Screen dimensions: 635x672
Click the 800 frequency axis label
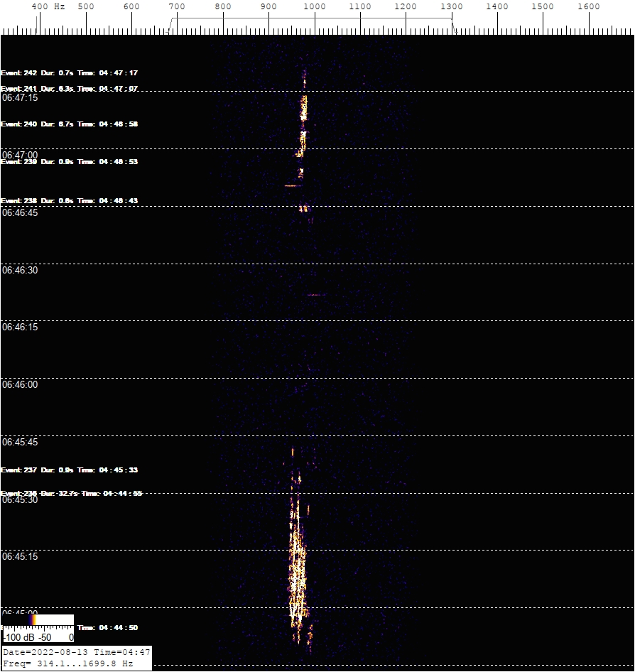223,6
